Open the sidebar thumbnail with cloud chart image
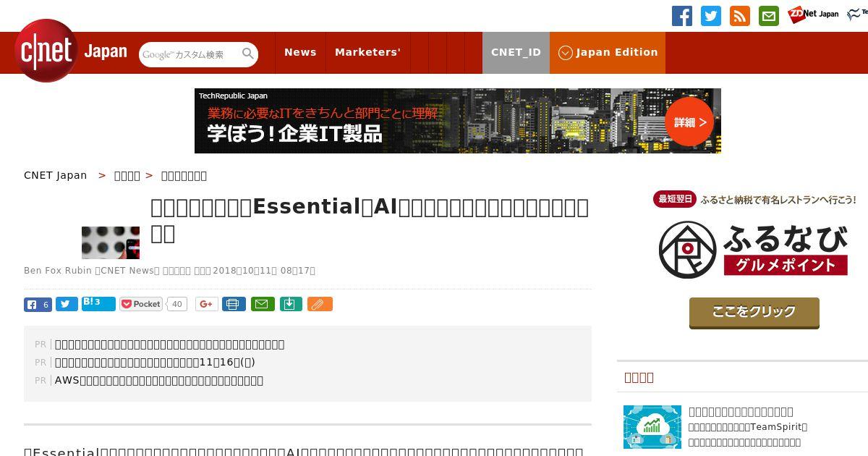The height and width of the screenshot is (456, 868). tap(652, 427)
